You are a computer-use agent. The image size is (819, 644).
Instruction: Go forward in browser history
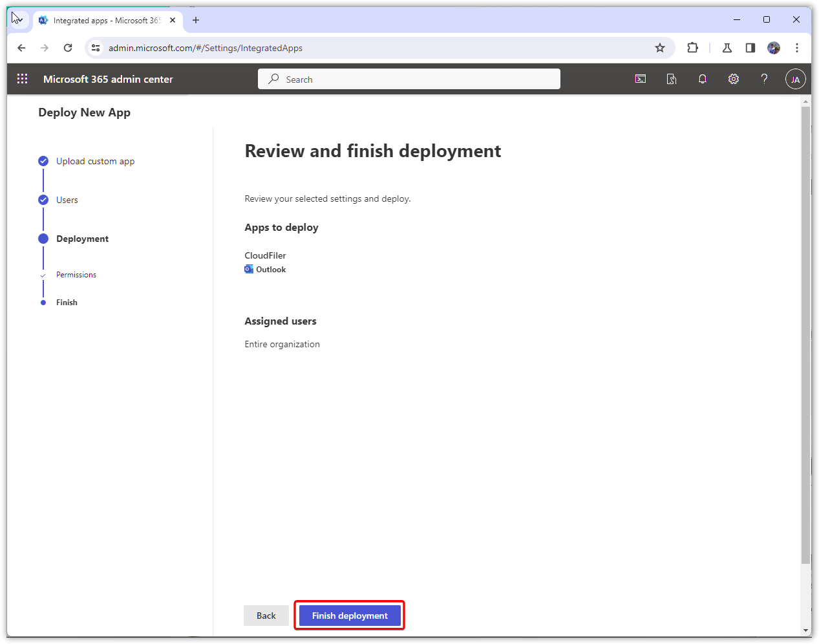(45, 48)
